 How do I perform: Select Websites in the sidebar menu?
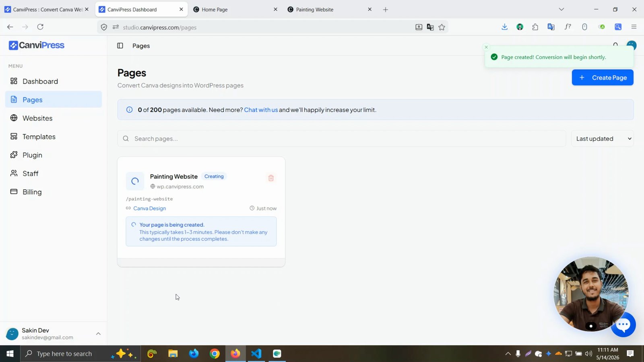point(54,118)
